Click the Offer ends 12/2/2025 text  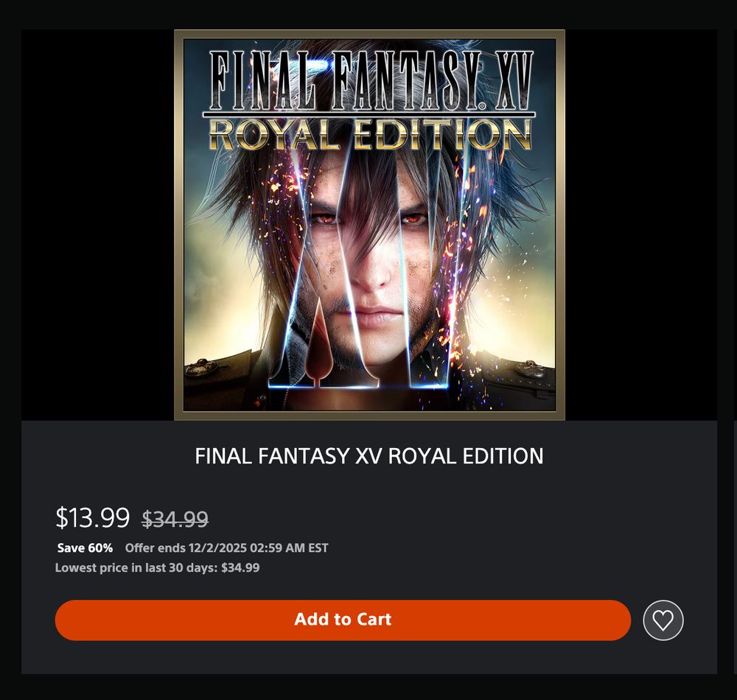click(226, 547)
